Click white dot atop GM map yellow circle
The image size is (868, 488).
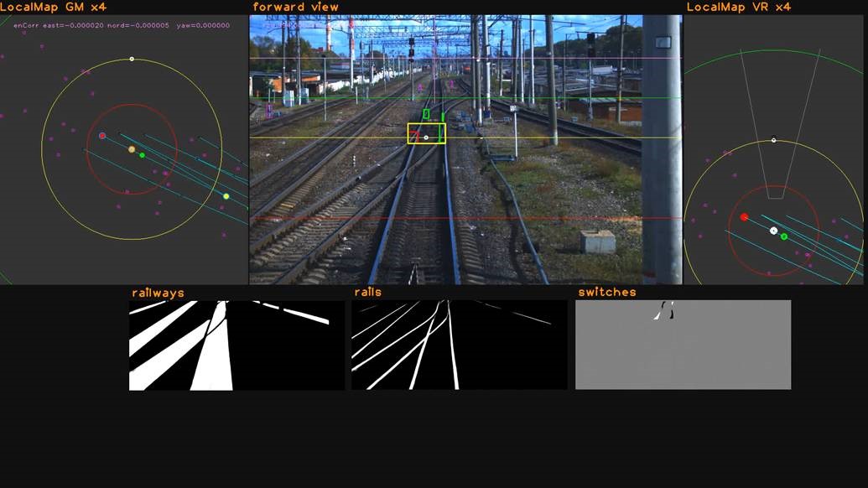(x=131, y=59)
